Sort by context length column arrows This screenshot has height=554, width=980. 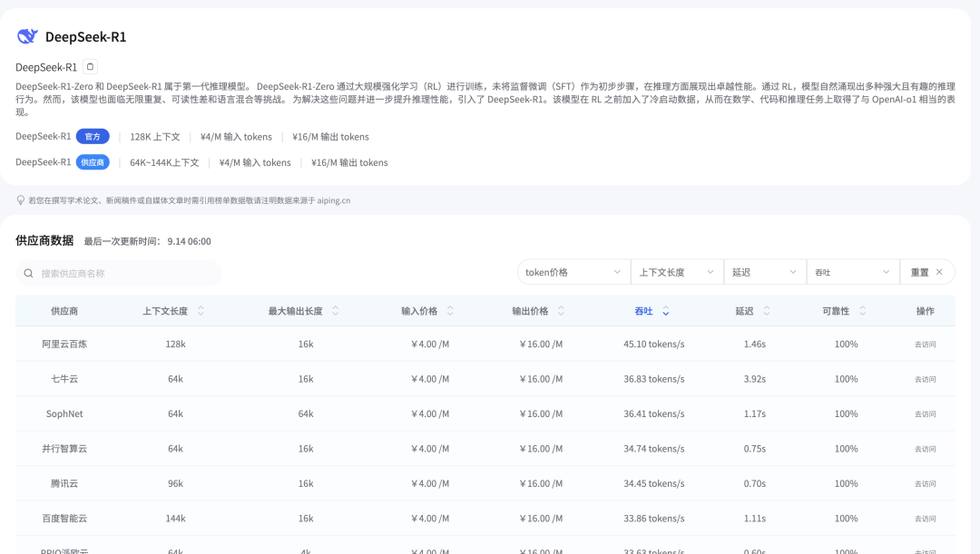201,310
